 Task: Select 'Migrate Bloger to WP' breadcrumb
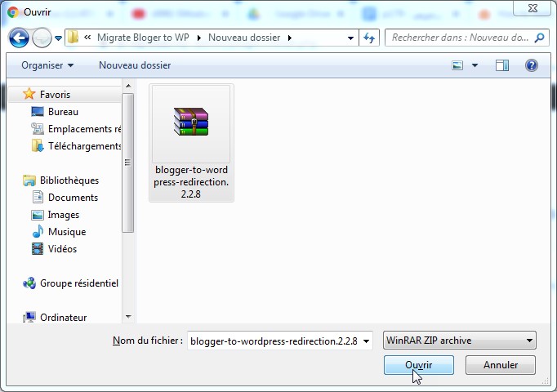point(143,38)
